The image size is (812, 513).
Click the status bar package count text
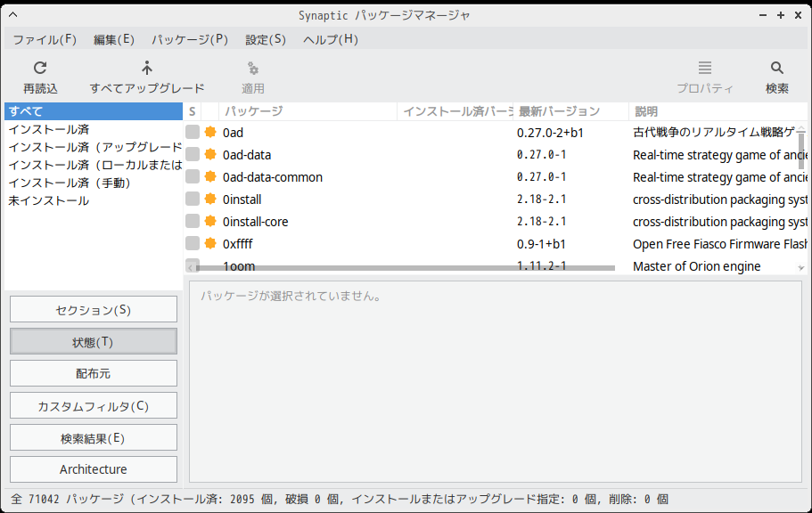(x=340, y=499)
